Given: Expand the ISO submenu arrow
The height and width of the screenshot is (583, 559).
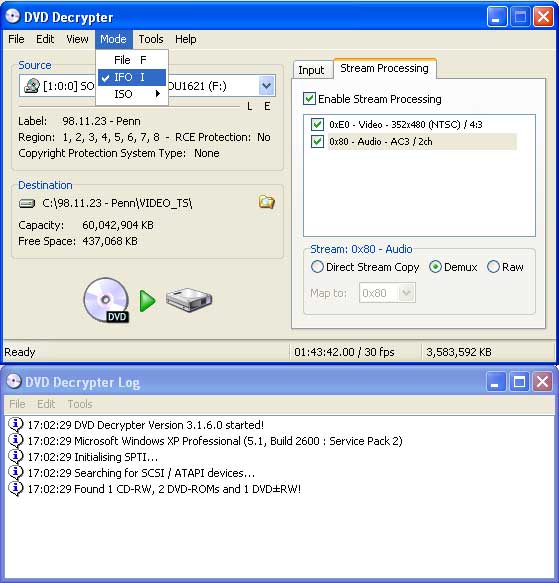Looking at the screenshot, I should coord(158,94).
